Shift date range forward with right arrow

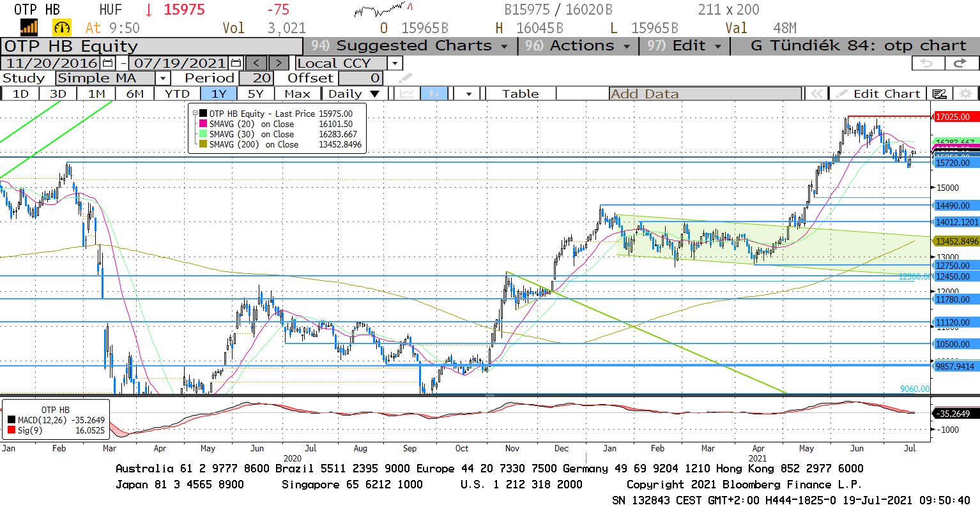279,63
